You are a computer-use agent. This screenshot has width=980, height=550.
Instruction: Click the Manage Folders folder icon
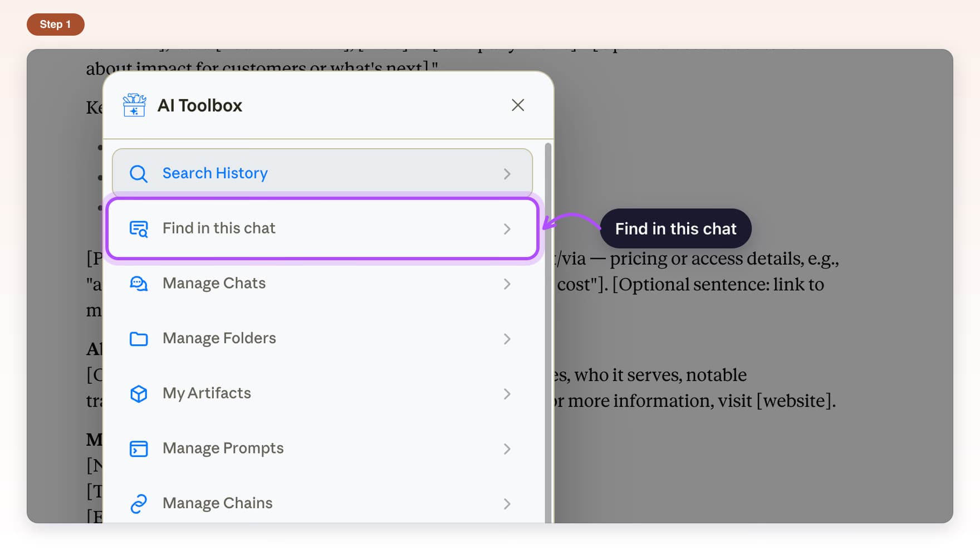(x=139, y=339)
